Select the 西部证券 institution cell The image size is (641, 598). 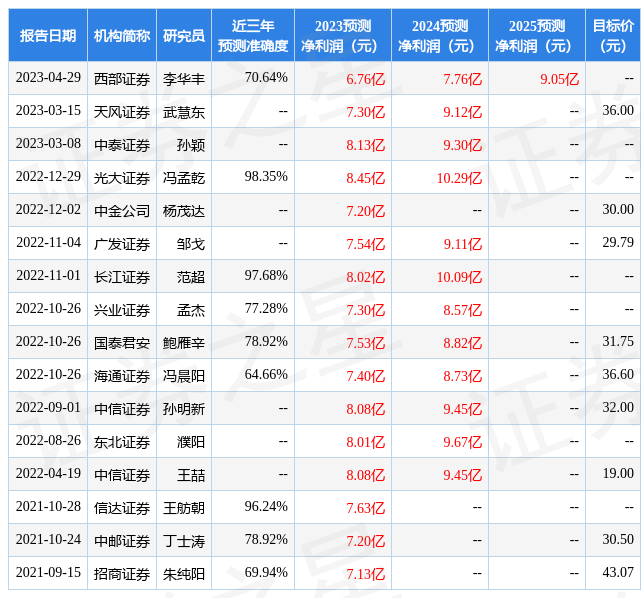pos(122,79)
